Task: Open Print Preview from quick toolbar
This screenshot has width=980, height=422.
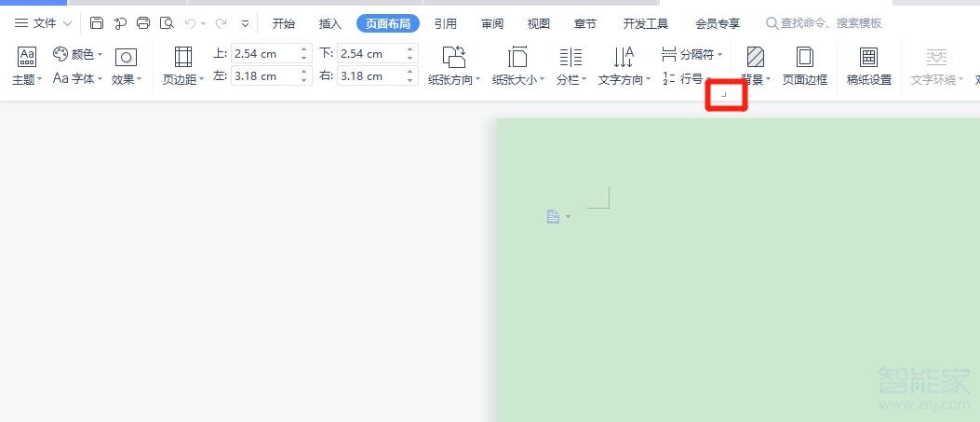Action: point(167,23)
